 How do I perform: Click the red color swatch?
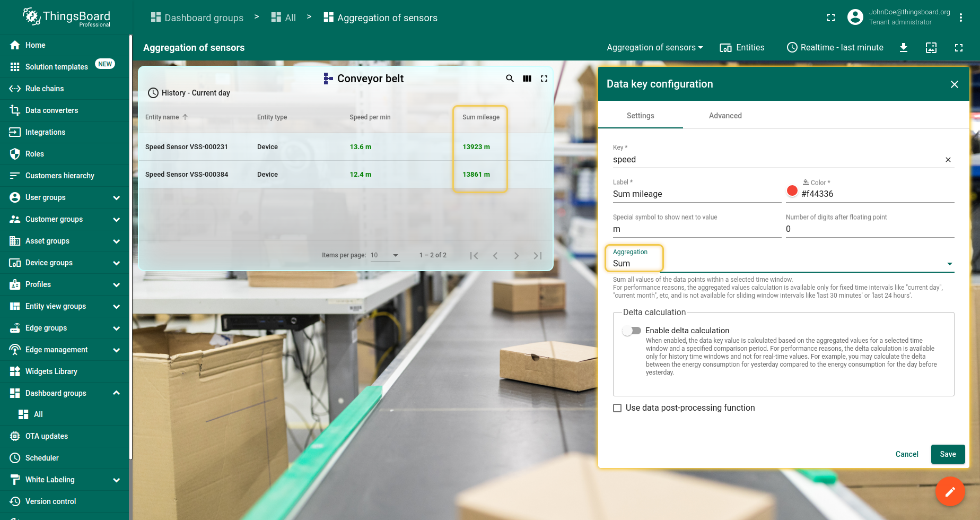tap(792, 191)
